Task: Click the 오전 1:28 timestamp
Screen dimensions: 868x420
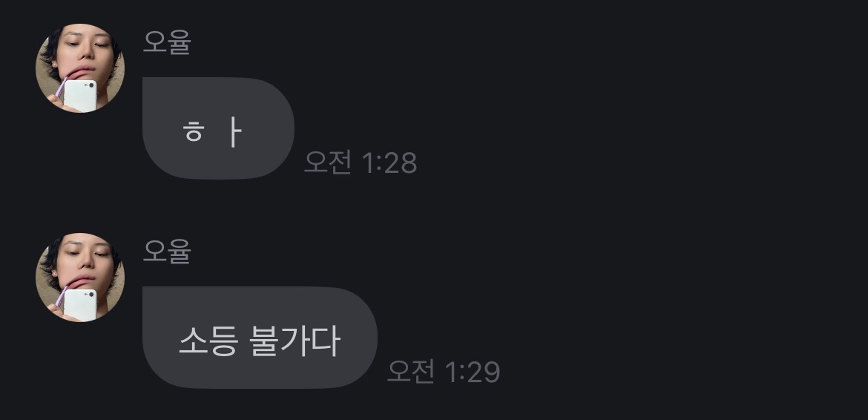Action: (x=361, y=163)
